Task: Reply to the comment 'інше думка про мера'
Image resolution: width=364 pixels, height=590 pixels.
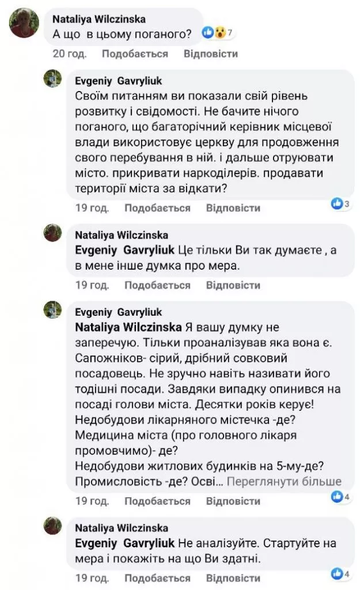Action: (233, 285)
